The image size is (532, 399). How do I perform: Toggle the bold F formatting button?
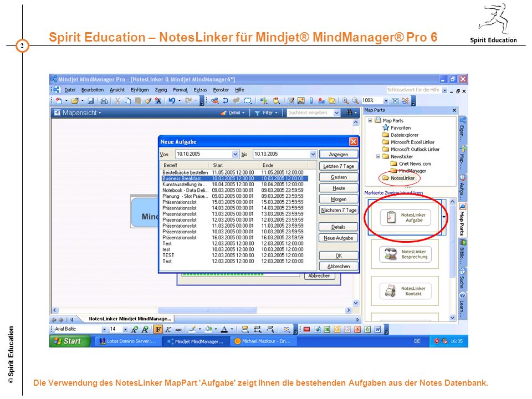158,329
